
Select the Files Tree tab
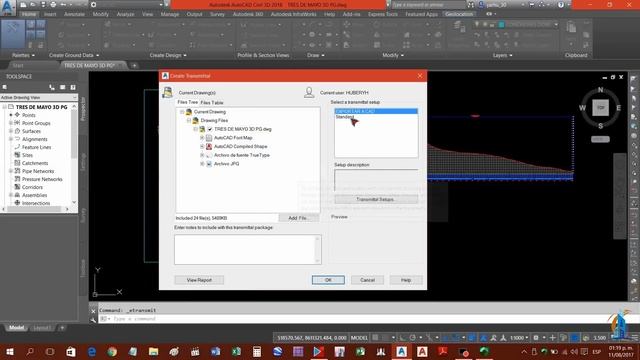187,102
